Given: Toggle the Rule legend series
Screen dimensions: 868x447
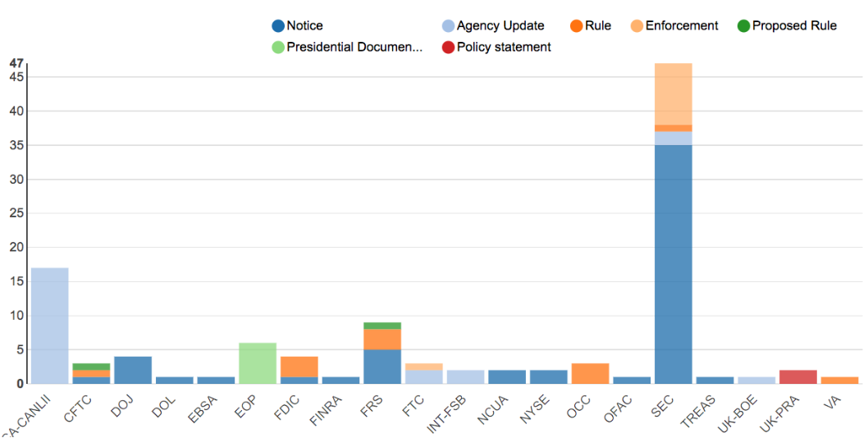Looking at the screenshot, I should pyautogui.click(x=590, y=25).
